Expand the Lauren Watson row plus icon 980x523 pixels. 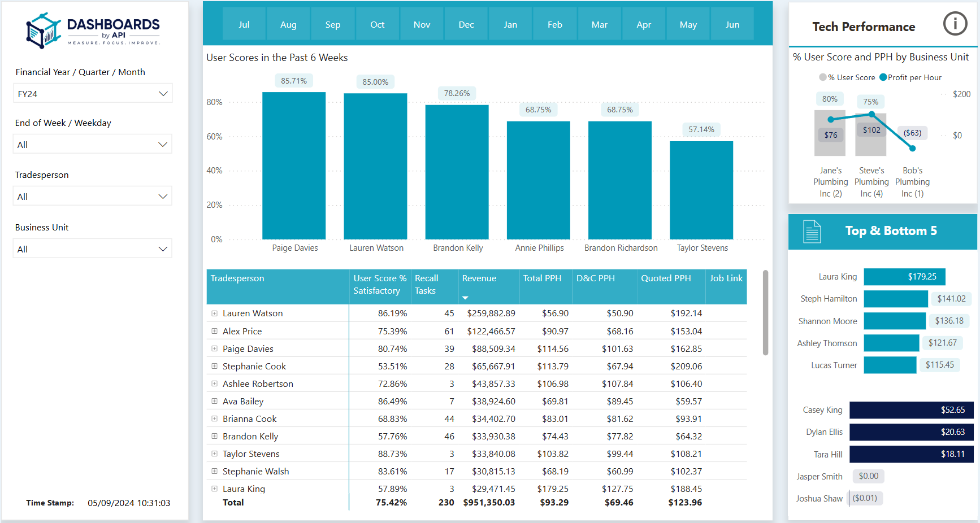point(215,313)
